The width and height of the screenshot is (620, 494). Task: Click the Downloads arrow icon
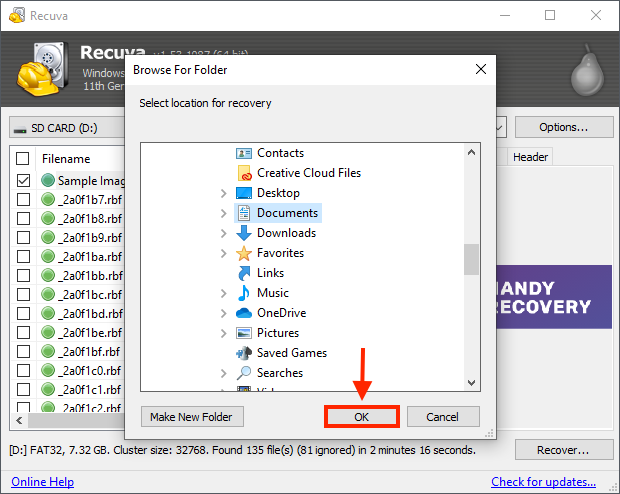coord(244,233)
